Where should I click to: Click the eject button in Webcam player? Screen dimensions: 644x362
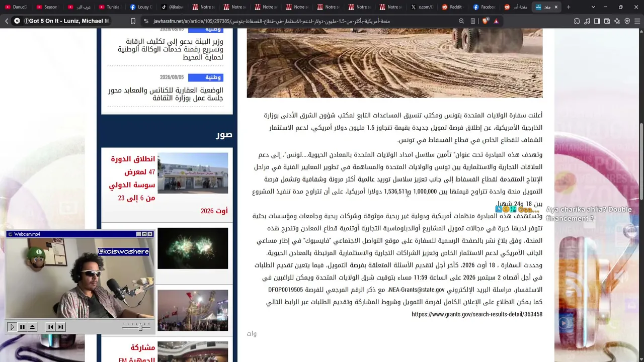point(32,327)
